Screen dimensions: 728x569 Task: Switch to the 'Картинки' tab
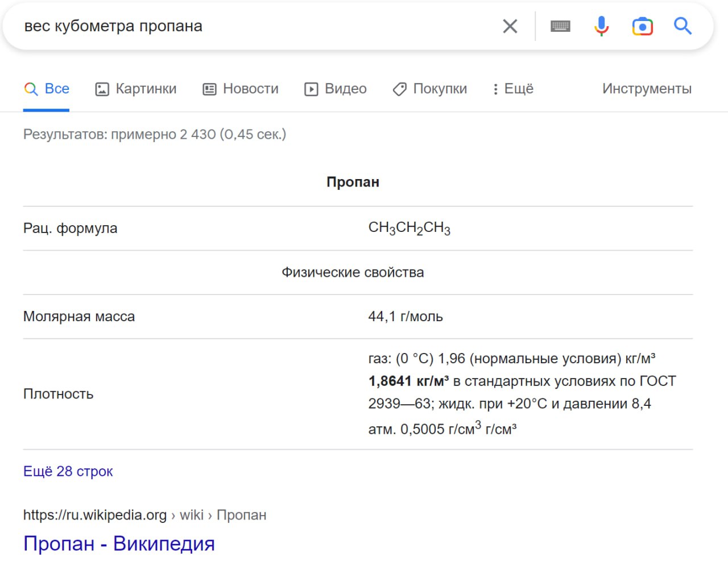[x=136, y=89]
